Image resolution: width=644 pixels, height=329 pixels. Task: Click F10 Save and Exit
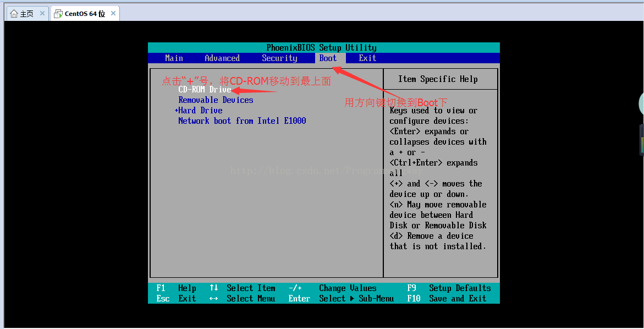447,299
